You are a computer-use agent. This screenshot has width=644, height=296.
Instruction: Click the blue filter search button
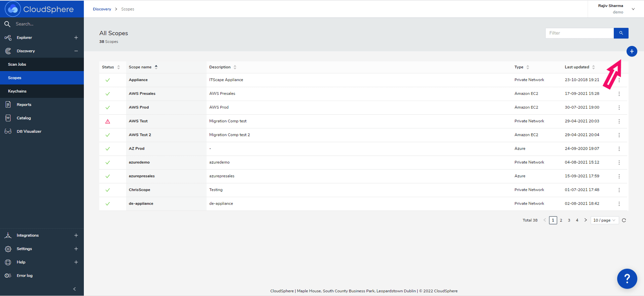point(621,33)
